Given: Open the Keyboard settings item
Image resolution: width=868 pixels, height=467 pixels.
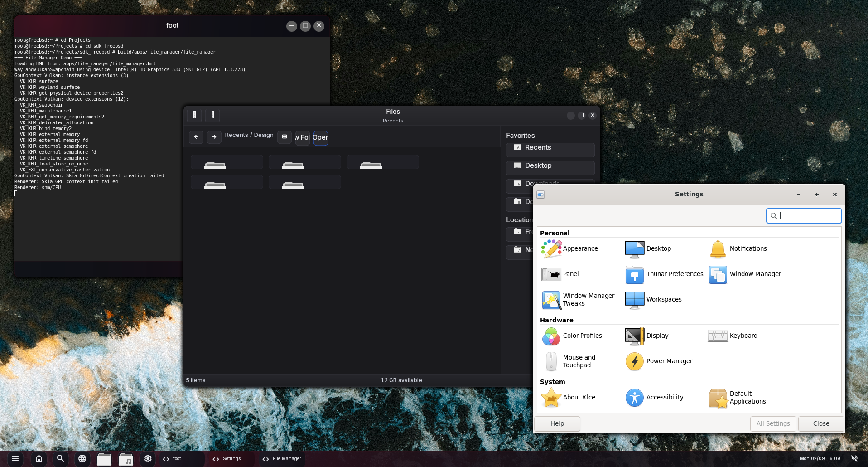Looking at the screenshot, I should (x=733, y=336).
